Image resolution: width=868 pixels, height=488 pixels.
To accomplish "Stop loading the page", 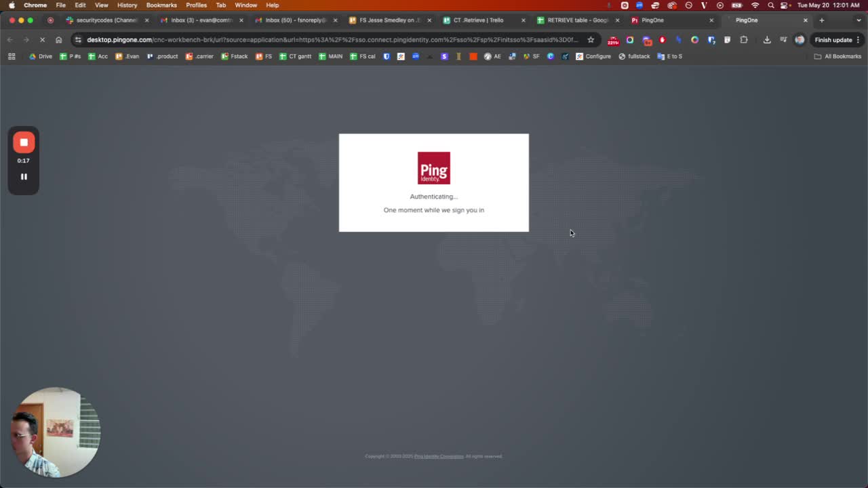I will click(42, 40).
